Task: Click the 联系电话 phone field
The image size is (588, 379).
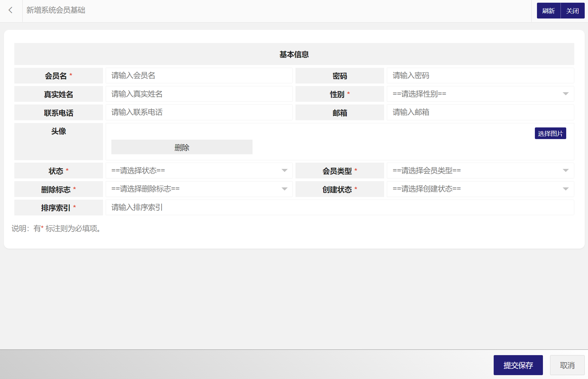Action: point(199,113)
